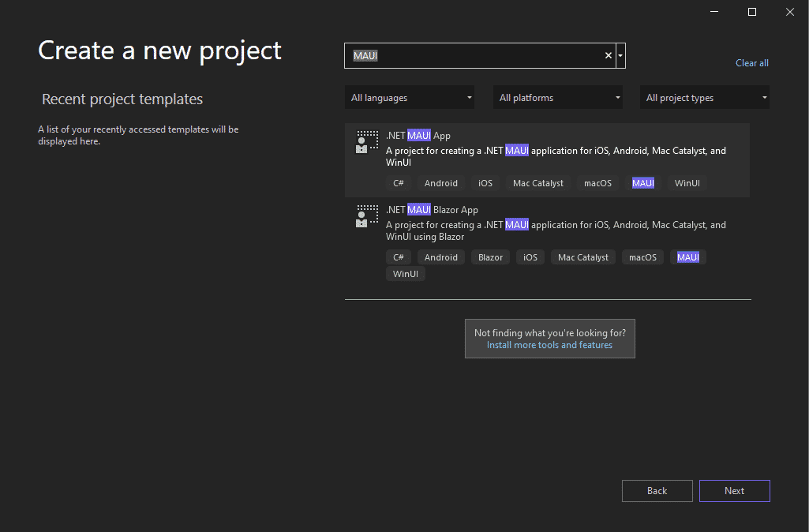The width and height of the screenshot is (809, 532).
Task: Open the All platforms filter dropdown
Action: point(558,98)
